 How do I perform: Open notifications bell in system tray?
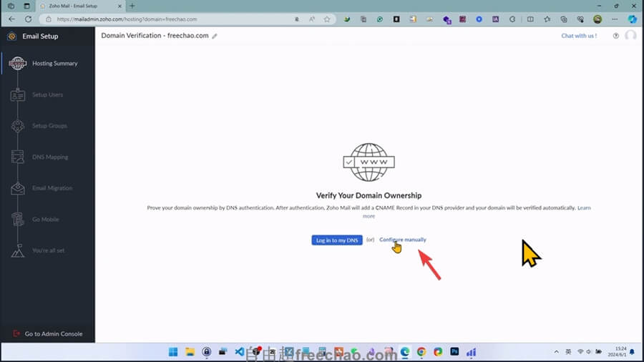coord(632,352)
